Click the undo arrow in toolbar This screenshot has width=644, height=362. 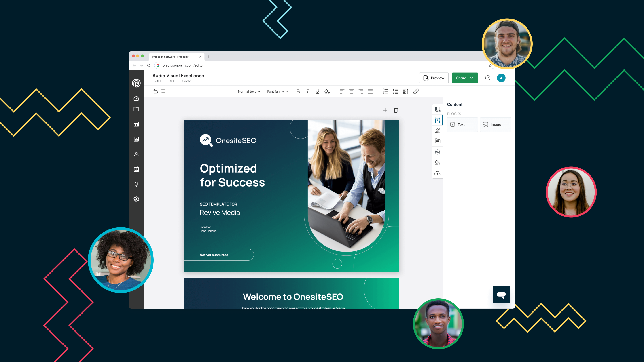tap(155, 91)
